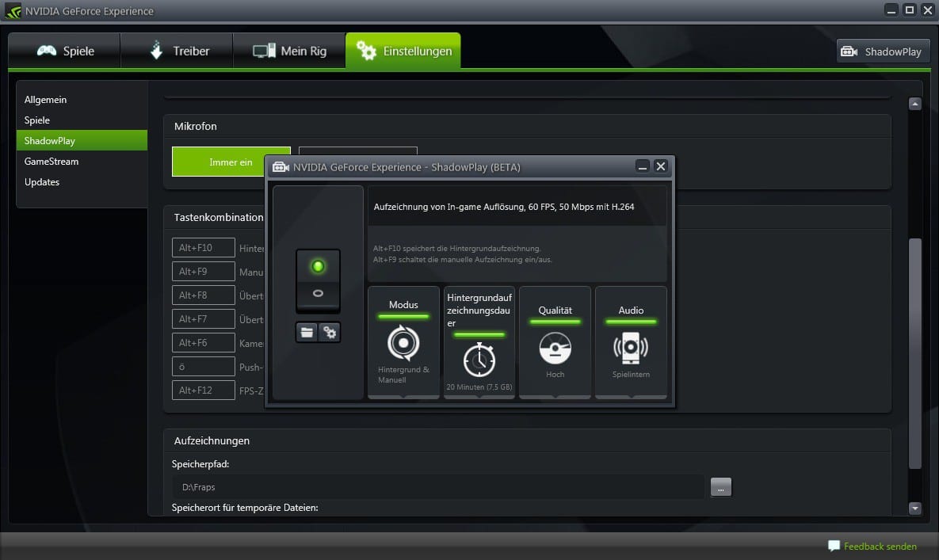Click the Audio speaker icon
939x560 pixels.
(631, 348)
